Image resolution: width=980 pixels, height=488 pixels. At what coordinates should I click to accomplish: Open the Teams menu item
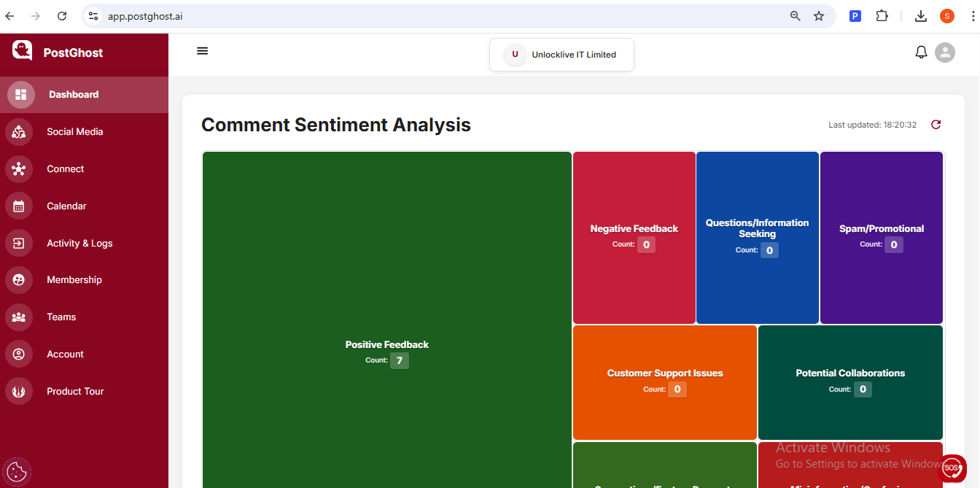coord(61,317)
